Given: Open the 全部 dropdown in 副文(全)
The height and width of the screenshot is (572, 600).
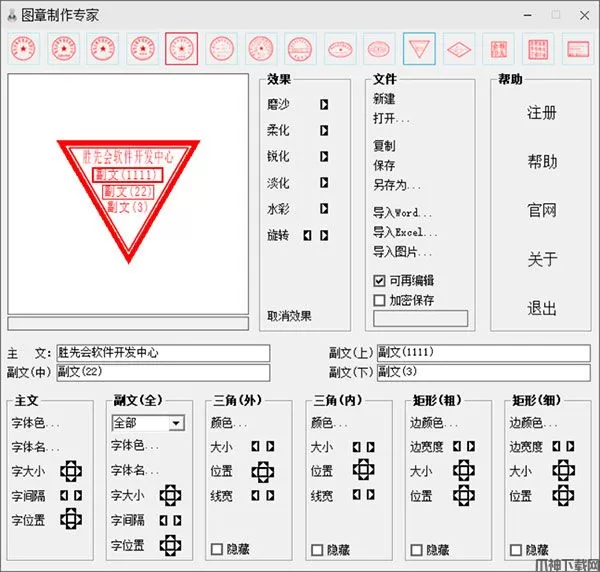Looking at the screenshot, I should coord(176,423).
